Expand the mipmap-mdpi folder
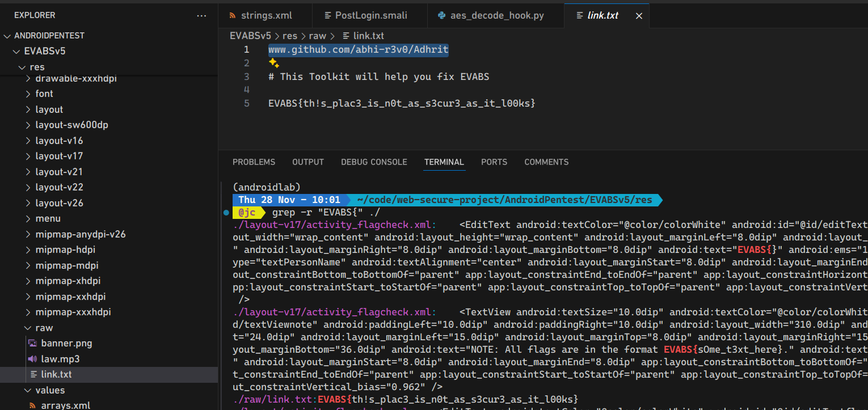Screen dimensions: 868x410 tap(28, 265)
